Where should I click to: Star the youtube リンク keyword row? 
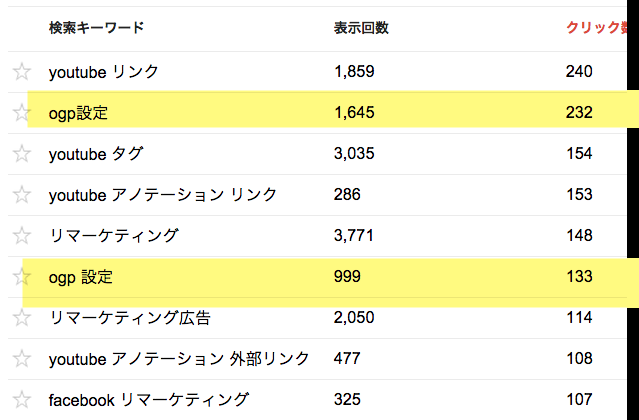[x=22, y=72]
